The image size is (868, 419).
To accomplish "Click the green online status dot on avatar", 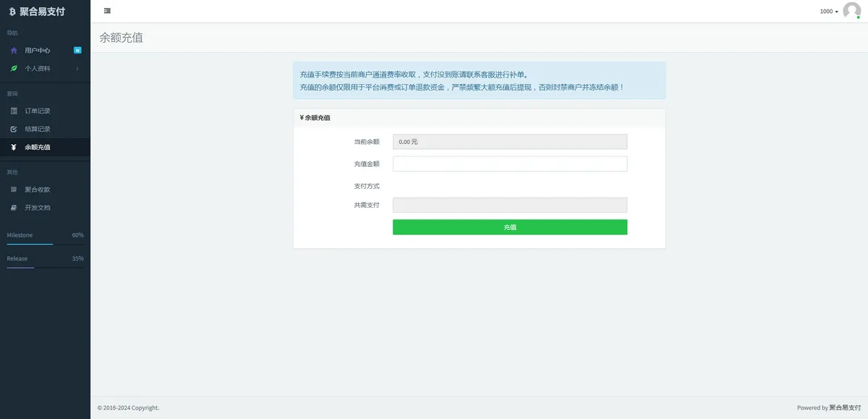I will [x=858, y=17].
